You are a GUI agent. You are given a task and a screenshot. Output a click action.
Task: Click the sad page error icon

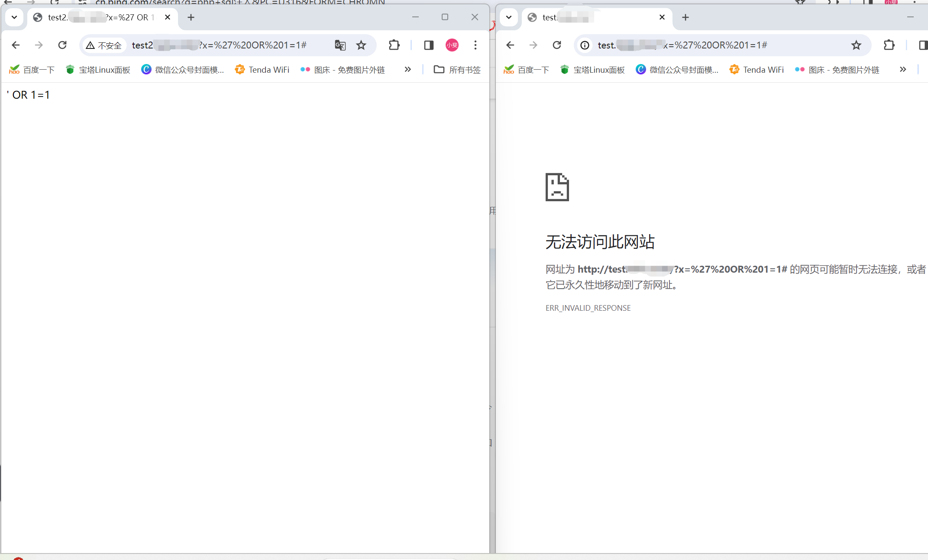557,187
